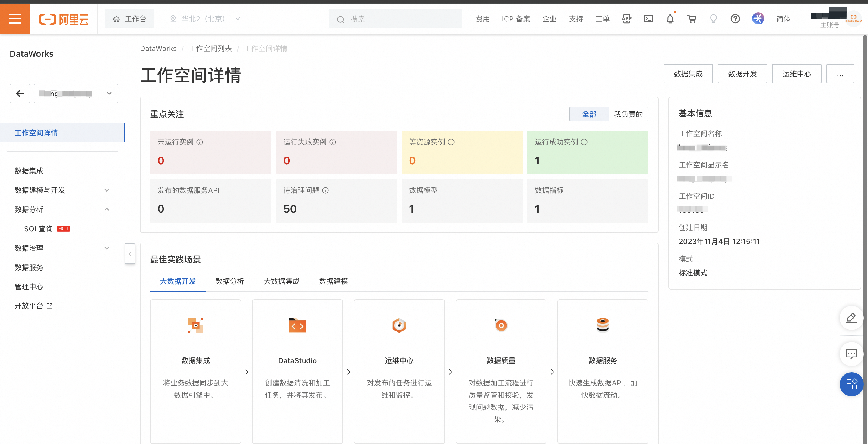868x444 pixels.
Task: Open the hamburger main menu
Action: (15, 18)
